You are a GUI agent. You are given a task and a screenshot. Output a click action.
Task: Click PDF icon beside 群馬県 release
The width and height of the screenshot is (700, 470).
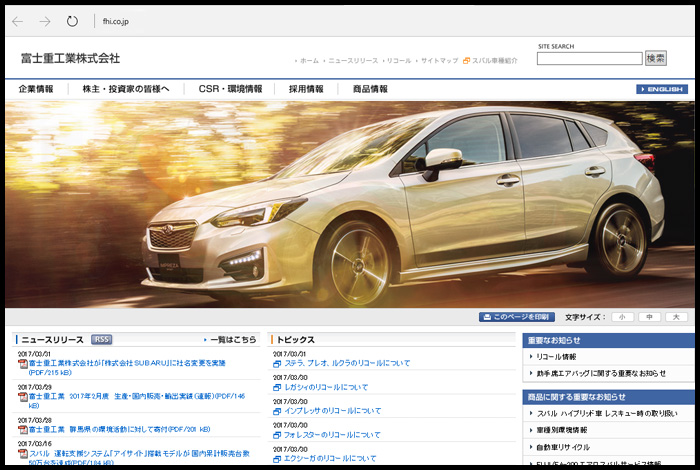click(x=23, y=430)
